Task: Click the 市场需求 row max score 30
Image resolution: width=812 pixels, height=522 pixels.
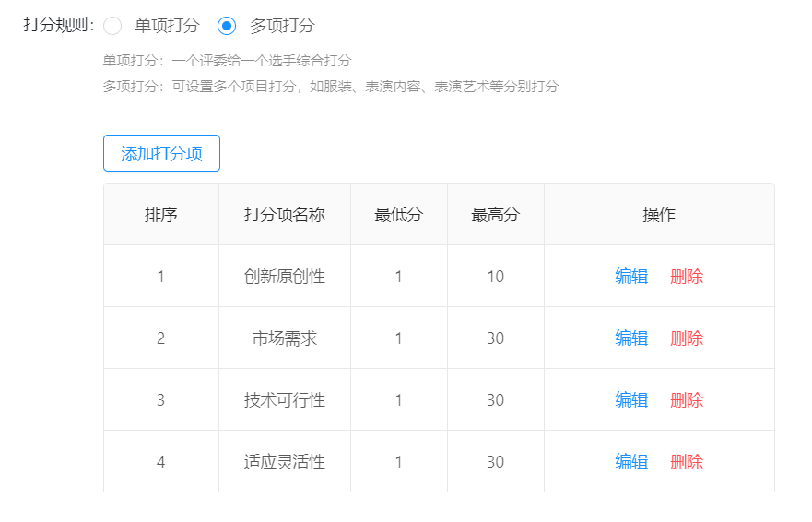Action: 496,338
